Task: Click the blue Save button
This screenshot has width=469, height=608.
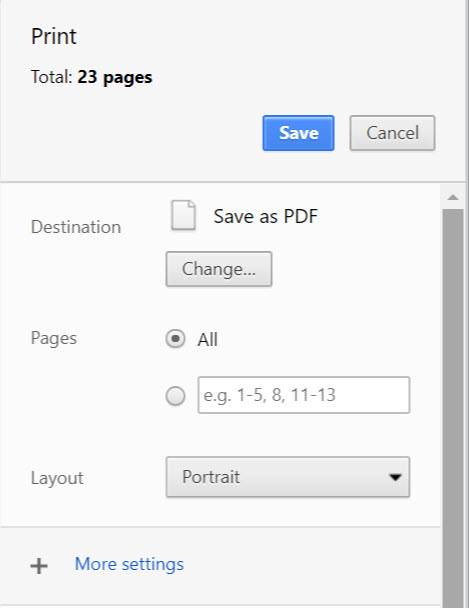Action: point(298,133)
